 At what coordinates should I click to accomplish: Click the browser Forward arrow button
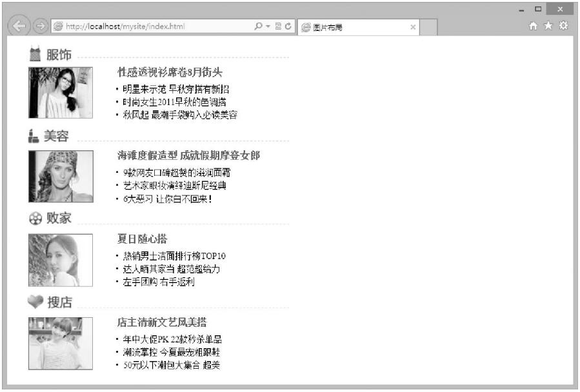coord(40,26)
